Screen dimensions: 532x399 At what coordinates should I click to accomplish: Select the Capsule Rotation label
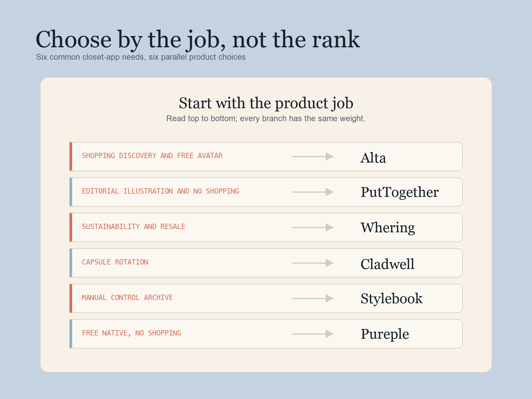(x=115, y=262)
